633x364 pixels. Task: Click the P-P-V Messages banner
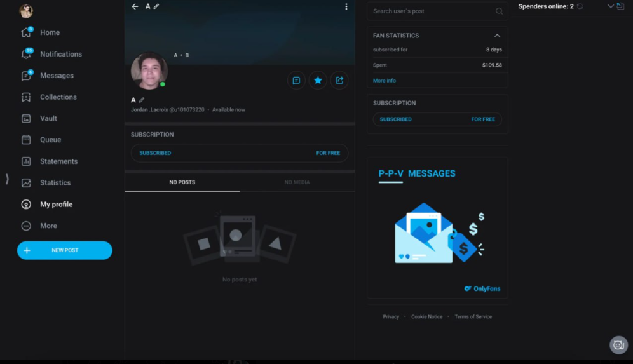click(x=437, y=228)
